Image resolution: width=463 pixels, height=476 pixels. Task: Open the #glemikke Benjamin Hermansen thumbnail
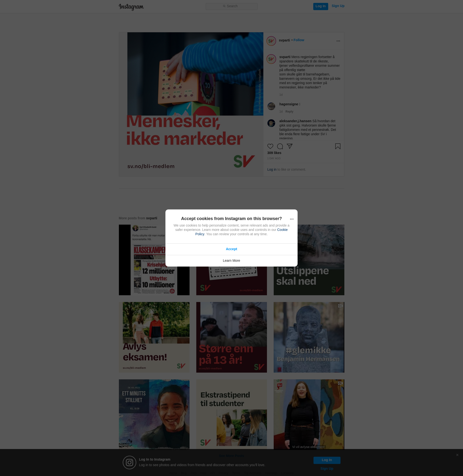(309, 337)
